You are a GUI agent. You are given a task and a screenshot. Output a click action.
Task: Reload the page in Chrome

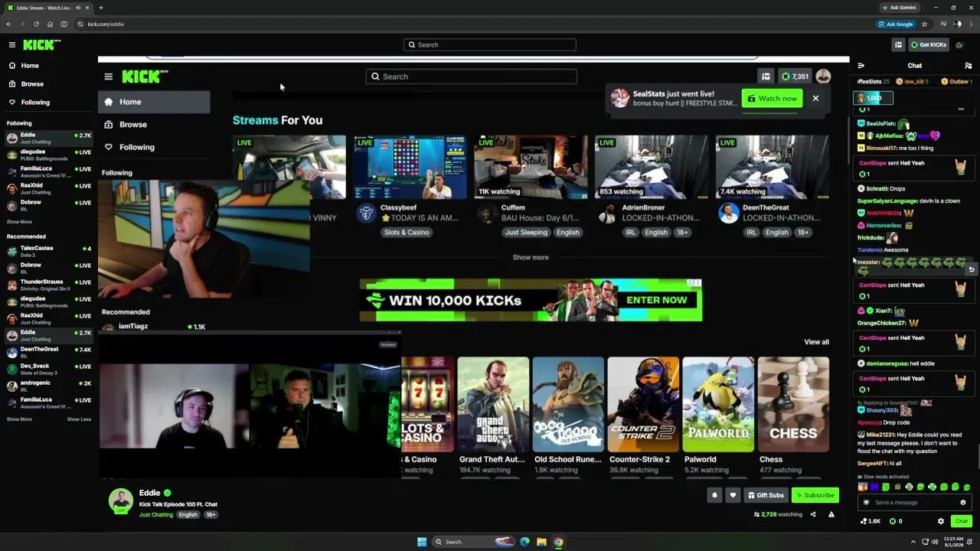click(36, 24)
